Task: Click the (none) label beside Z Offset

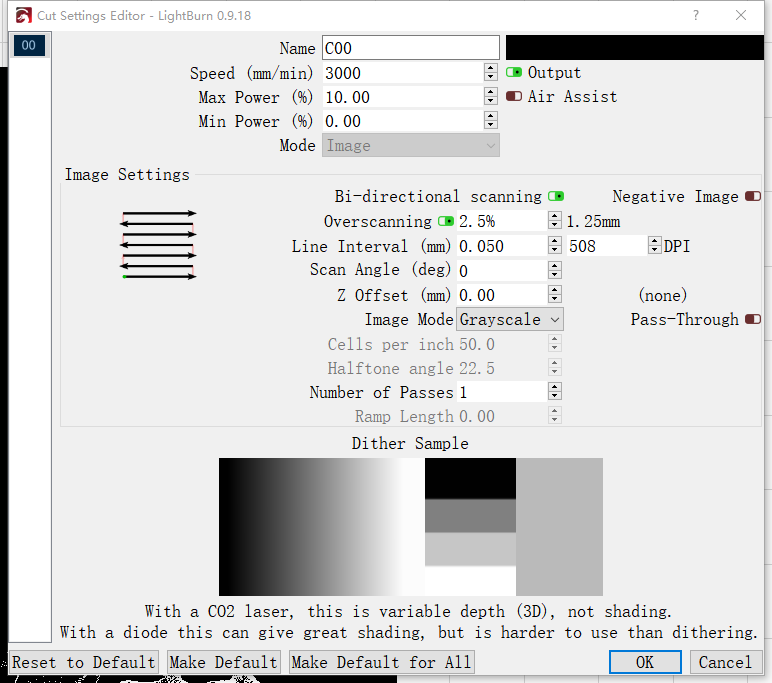Action: tap(663, 295)
